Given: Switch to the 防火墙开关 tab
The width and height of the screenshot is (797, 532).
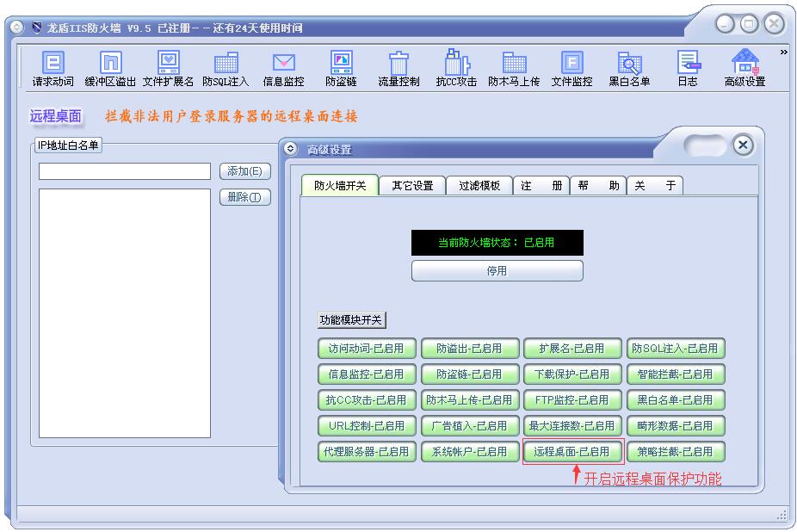Looking at the screenshot, I should coord(340,186).
